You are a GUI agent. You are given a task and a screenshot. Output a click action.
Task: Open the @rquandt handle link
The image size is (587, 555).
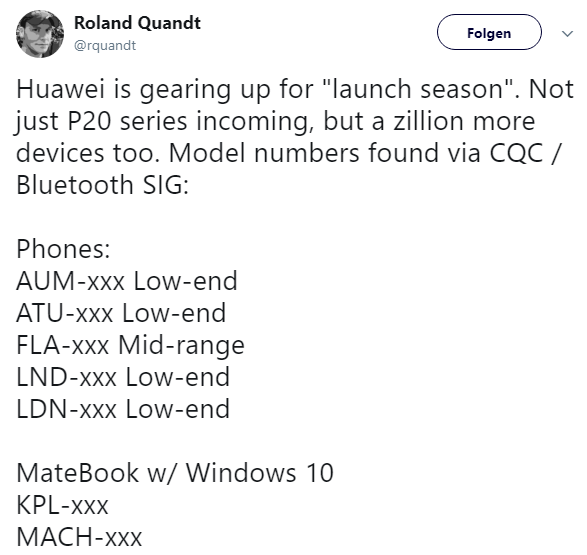point(105,45)
